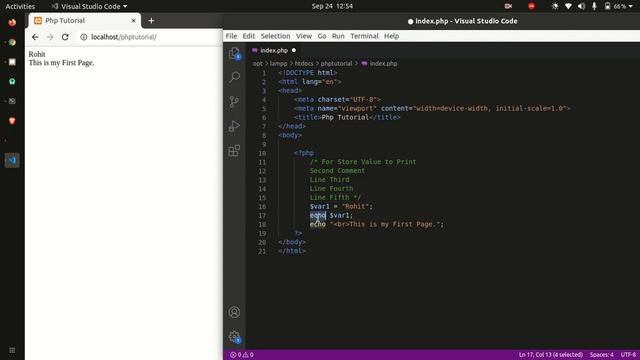View site information icon in address bar
This screenshot has height=360, width=640.
(84, 37)
